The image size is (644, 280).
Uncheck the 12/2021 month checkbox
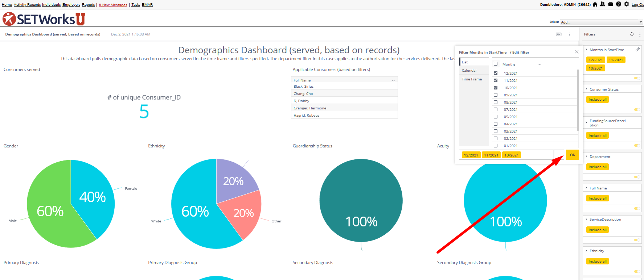[x=496, y=73]
